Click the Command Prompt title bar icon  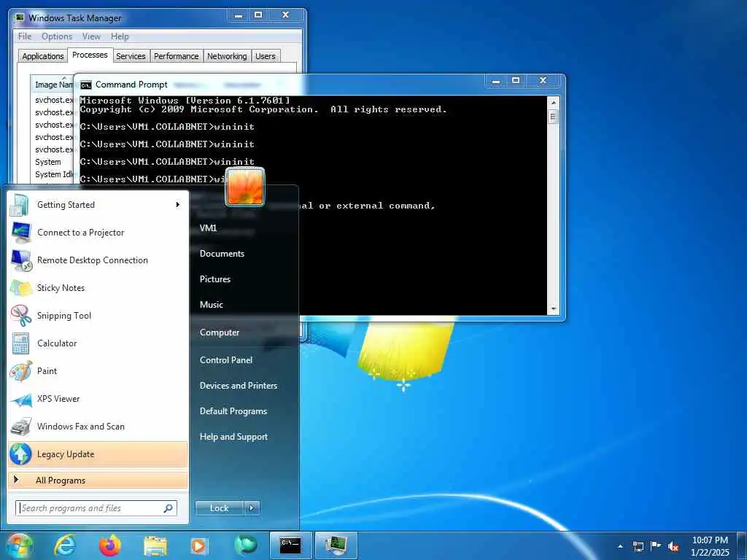tap(86, 85)
